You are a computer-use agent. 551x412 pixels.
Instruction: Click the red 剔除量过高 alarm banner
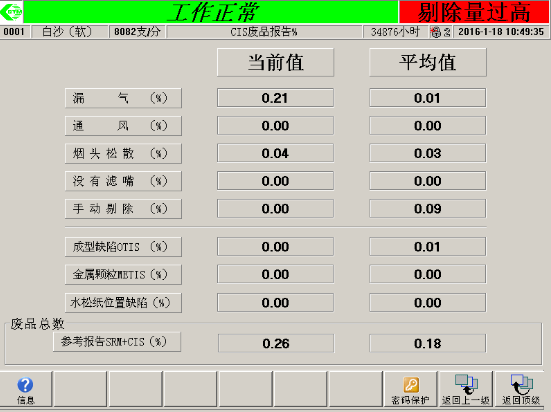tap(474, 12)
